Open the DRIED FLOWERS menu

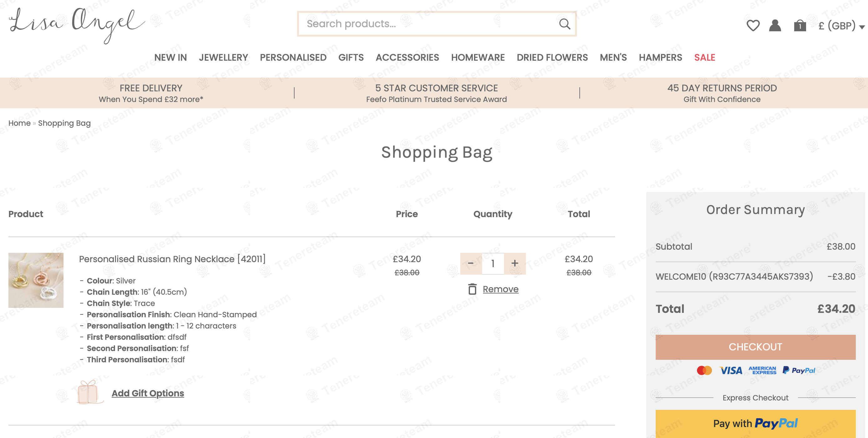pyautogui.click(x=552, y=57)
